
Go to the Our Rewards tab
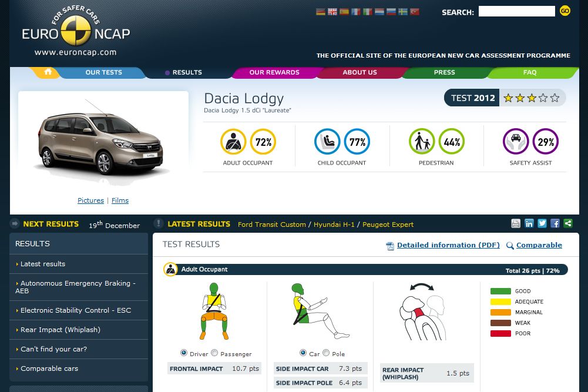pyautogui.click(x=274, y=72)
